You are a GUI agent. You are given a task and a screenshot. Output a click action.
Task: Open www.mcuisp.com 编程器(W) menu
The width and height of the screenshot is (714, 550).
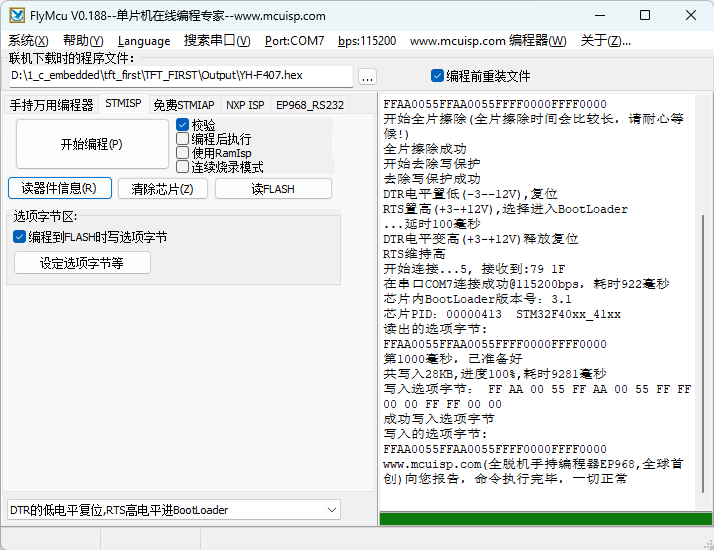pos(488,41)
